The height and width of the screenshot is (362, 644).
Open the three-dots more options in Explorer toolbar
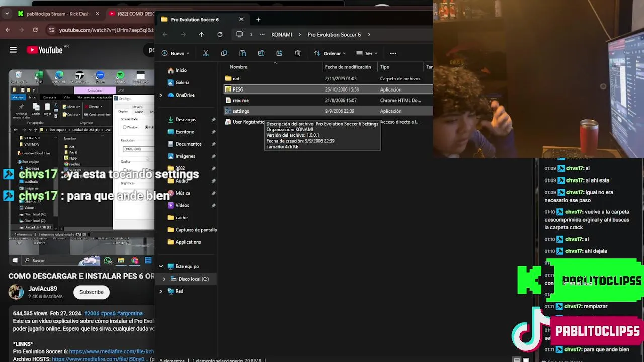click(x=393, y=53)
